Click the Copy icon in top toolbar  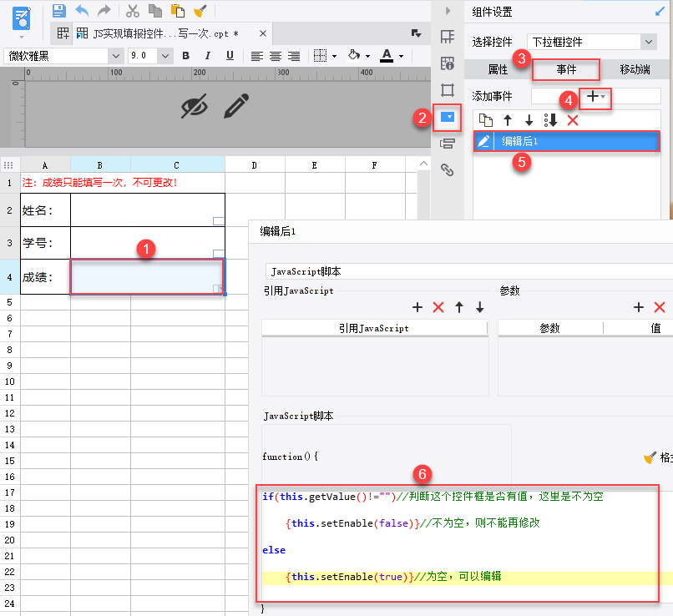(x=155, y=11)
